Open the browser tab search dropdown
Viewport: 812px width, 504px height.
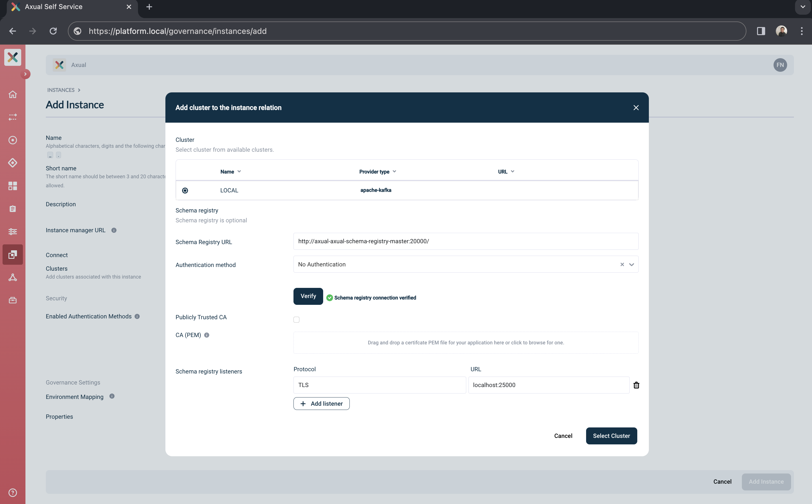tap(802, 7)
